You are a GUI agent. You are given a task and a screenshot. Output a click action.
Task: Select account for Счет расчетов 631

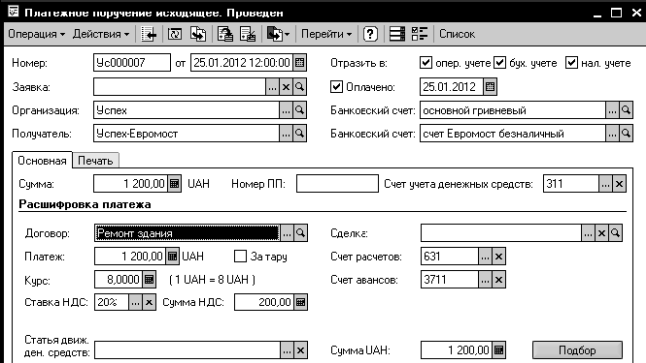click(485, 256)
